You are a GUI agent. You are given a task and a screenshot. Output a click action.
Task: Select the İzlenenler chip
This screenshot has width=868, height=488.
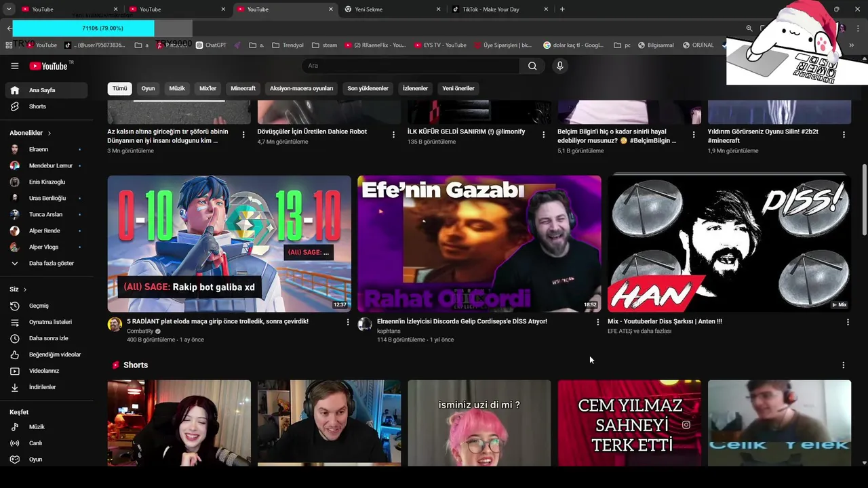tap(415, 88)
